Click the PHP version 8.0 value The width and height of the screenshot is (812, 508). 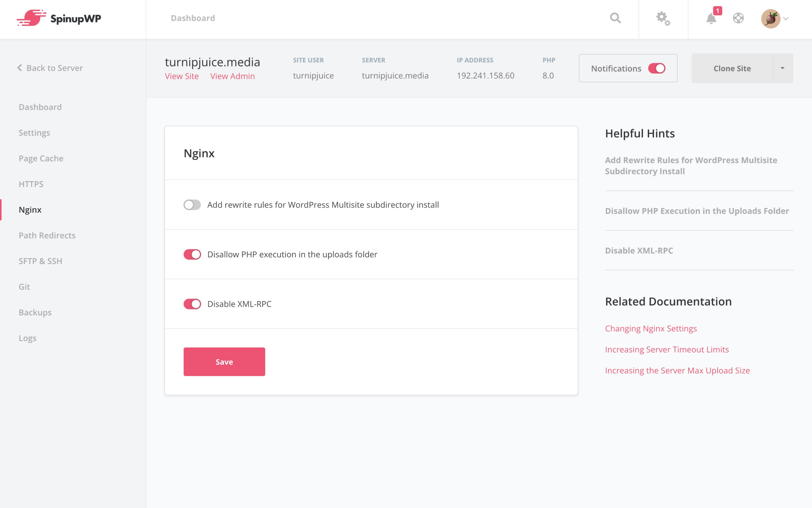coord(548,76)
